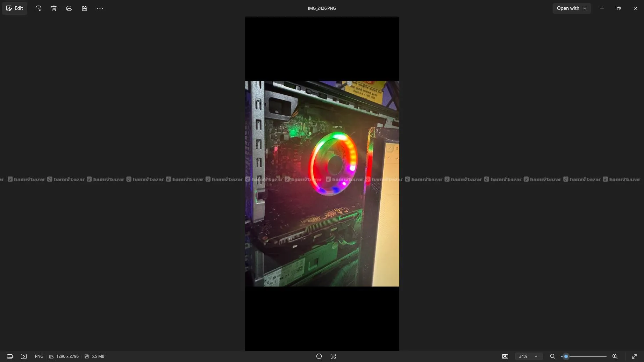Screen dimensions: 644x362
Task: Open file info panel icon
Action: (319, 356)
